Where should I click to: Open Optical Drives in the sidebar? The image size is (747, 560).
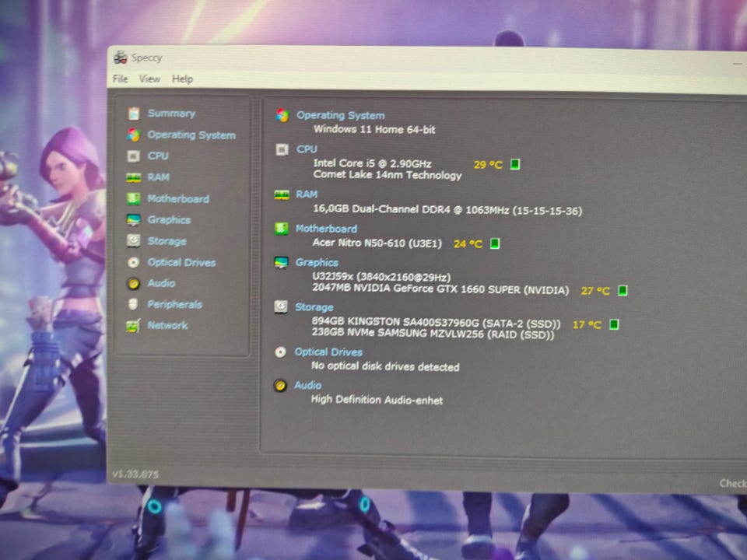coord(181,262)
